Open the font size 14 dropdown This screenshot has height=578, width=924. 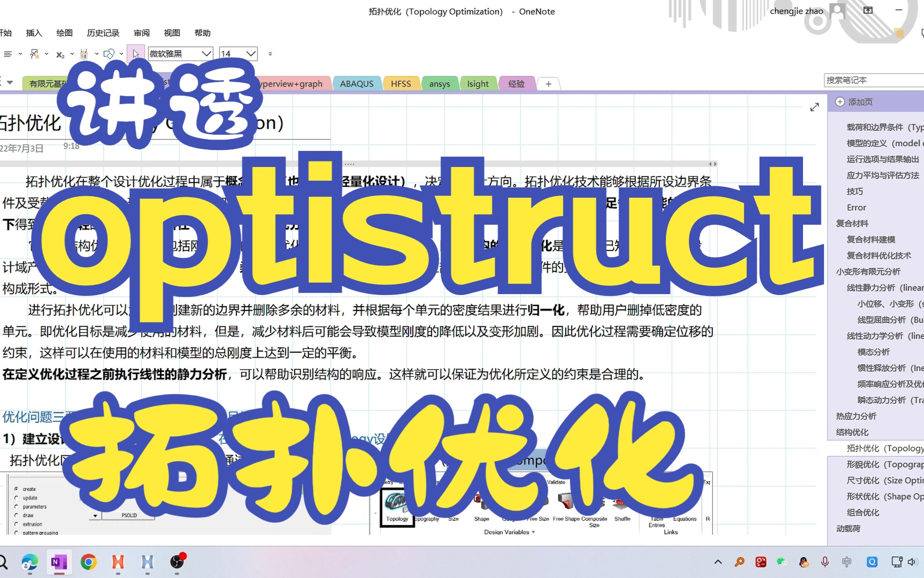click(251, 54)
